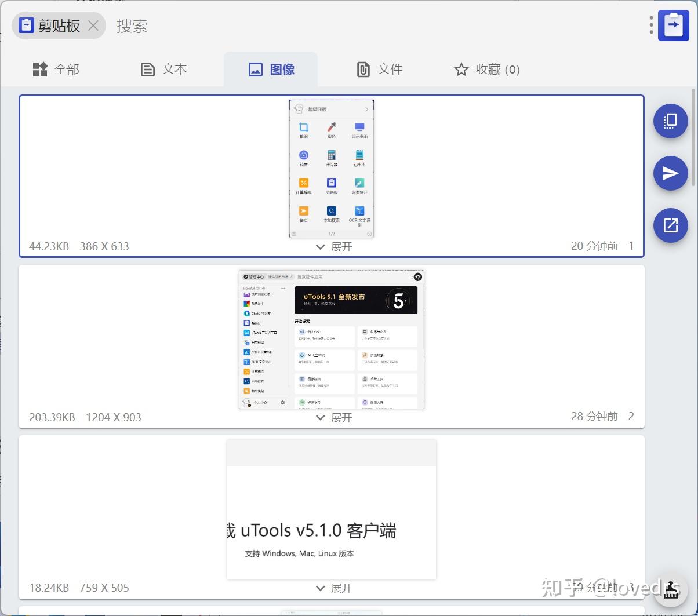
Task: Expand the uTools v5.1.0 客户端 image entry
Action: (331, 588)
